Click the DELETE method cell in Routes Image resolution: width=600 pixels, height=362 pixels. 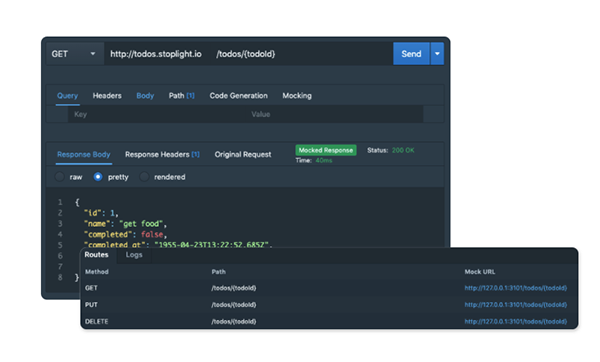(96, 321)
